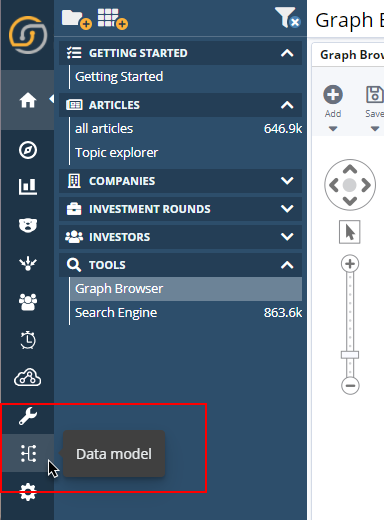This screenshot has width=384, height=520.
Task: Open the cloud graph sidebar icon
Action: point(28,377)
